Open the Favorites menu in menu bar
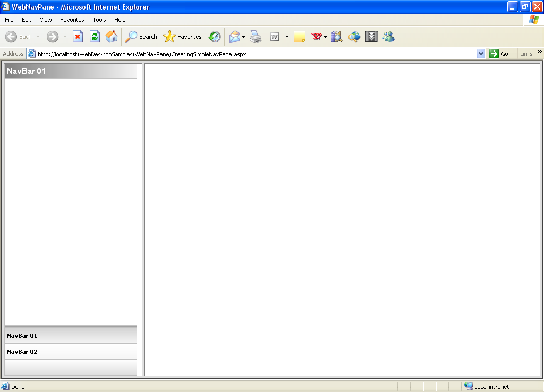 pyautogui.click(x=72, y=20)
